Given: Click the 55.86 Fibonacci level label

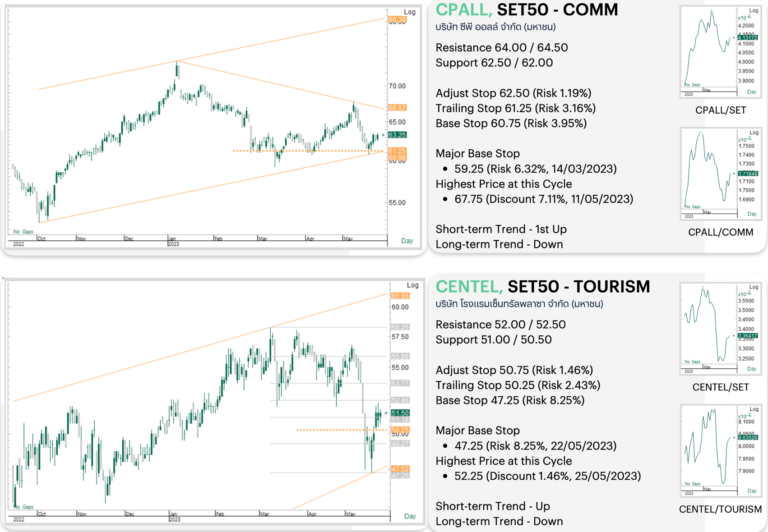Looking at the screenshot, I should [x=400, y=356].
